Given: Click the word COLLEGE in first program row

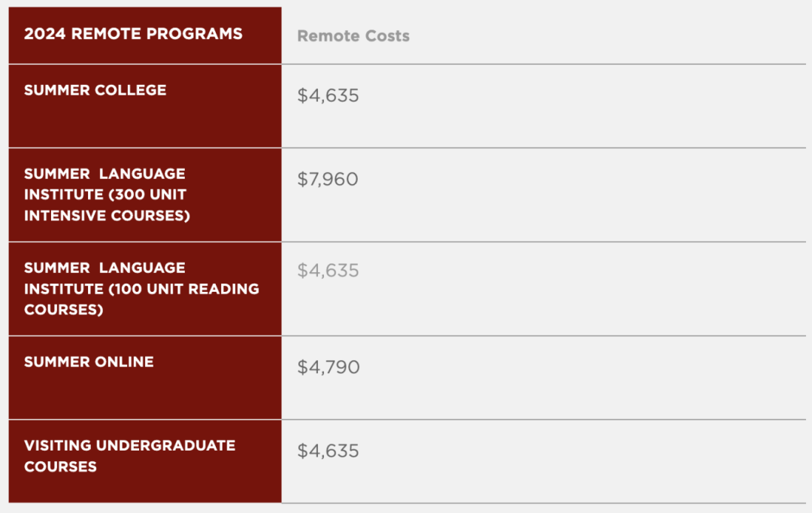Looking at the screenshot, I should [131, 90].
